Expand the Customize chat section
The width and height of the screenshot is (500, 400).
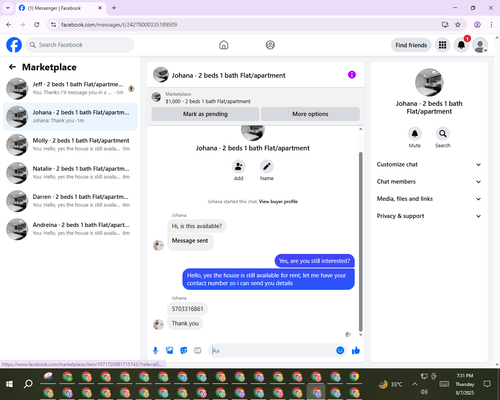[x=429, y=164]
